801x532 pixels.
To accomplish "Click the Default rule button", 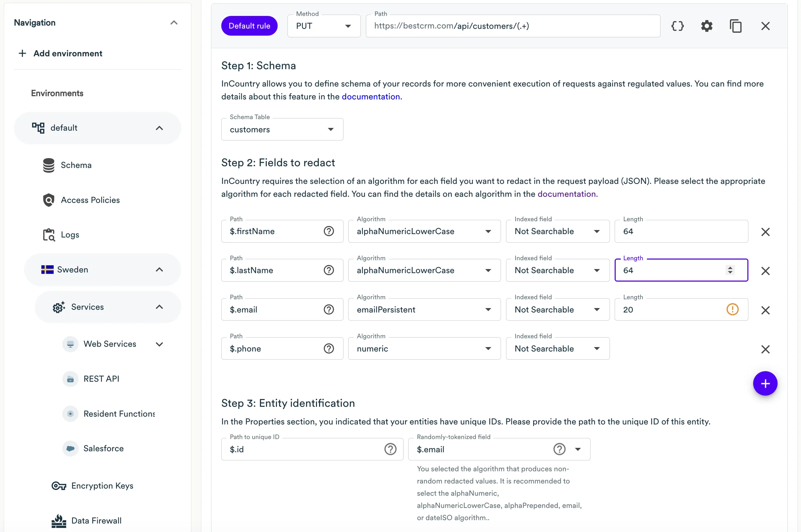I will [249, 26].
